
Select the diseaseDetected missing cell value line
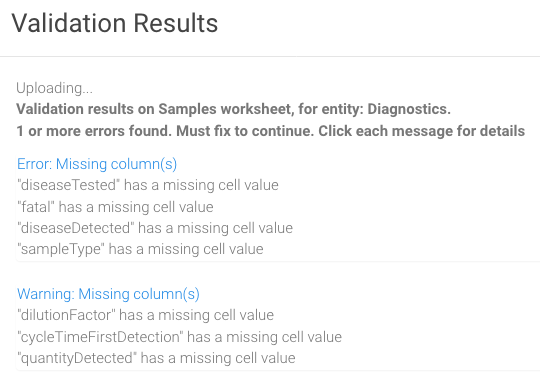[155, 228]
